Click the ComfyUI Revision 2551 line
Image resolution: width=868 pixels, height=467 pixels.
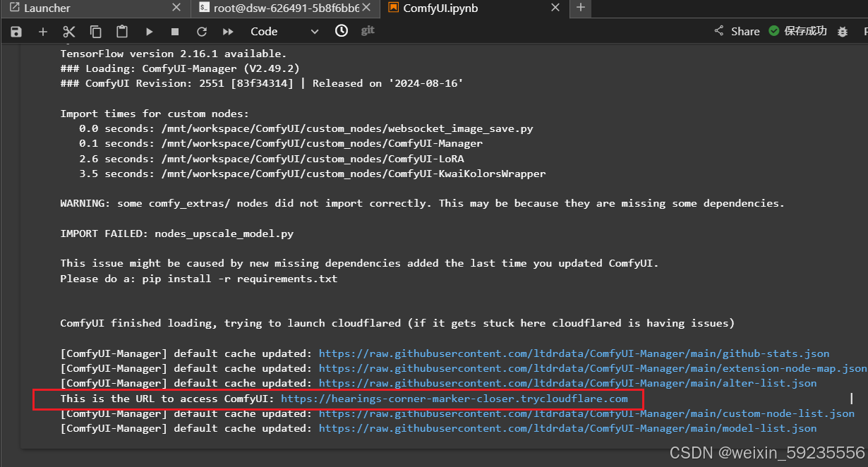(262, 83)
